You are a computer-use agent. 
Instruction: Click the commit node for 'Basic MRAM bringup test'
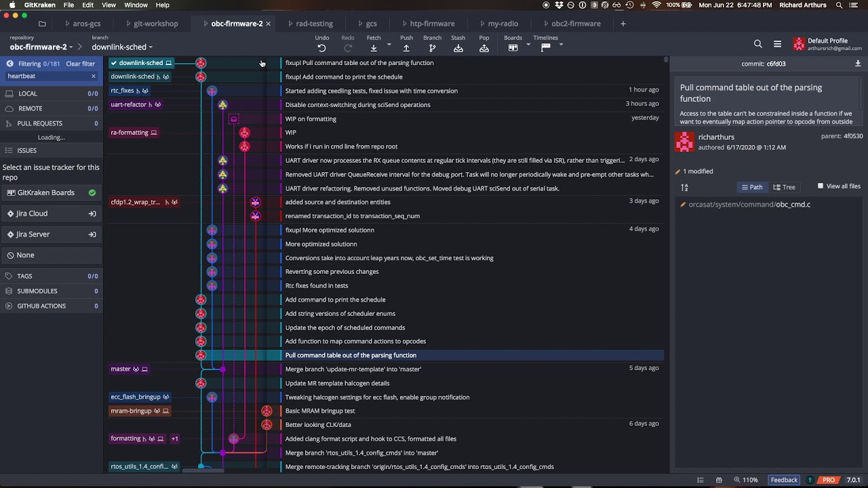tap(267, 411)
